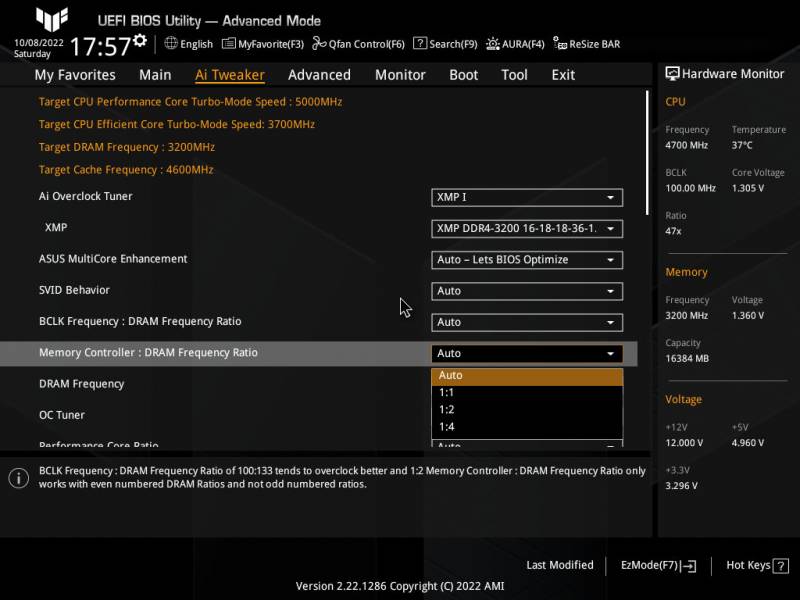The height and width of the screenshot is (600, 800).
Task: Click Target CPU Performance Core Turbo-Mode Speed
Action: [x=190, y=102]
